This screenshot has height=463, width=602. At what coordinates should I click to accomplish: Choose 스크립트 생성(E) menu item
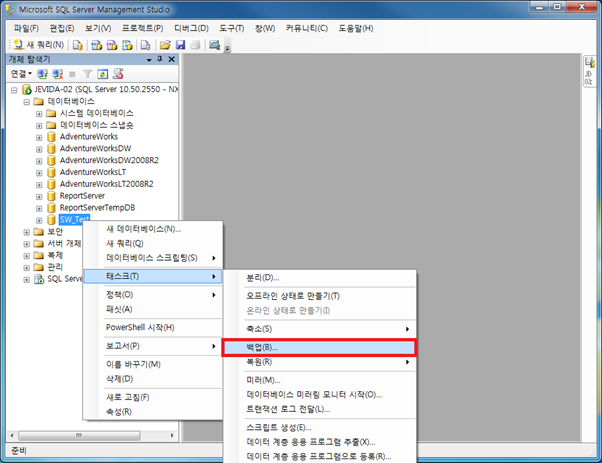click(320, 428)
